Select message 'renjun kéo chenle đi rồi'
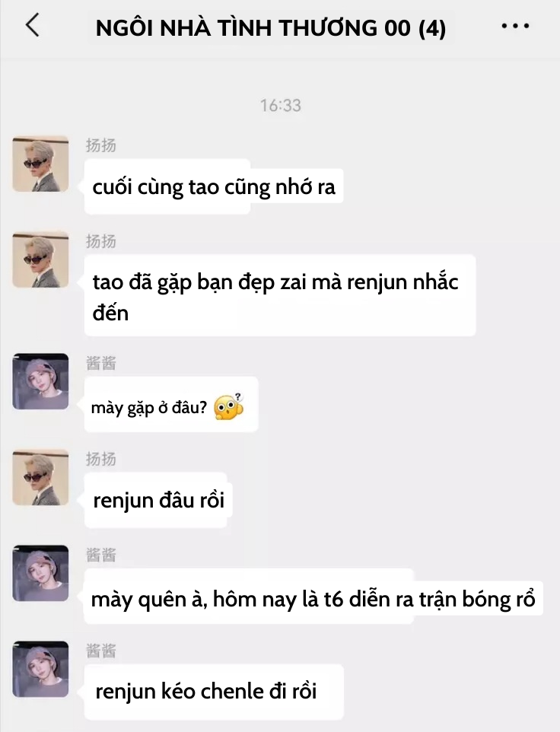 (x=214, y=692)
